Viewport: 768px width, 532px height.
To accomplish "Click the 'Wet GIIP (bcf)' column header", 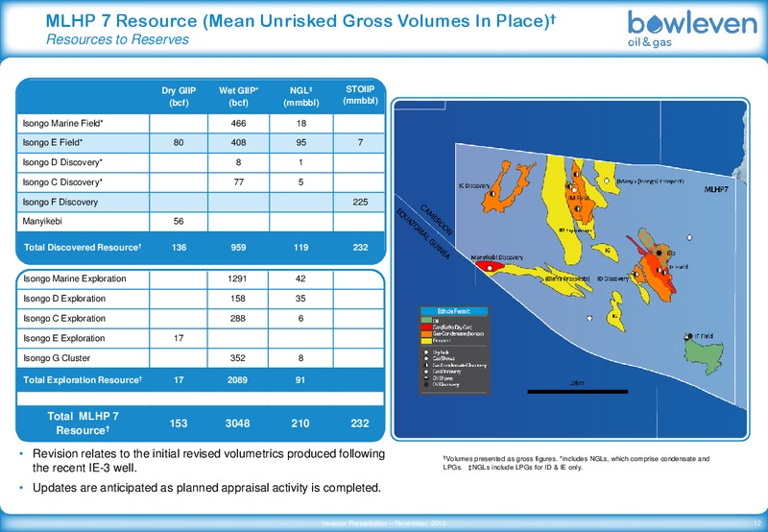I will pyautogui.click(x=238, y=96).
